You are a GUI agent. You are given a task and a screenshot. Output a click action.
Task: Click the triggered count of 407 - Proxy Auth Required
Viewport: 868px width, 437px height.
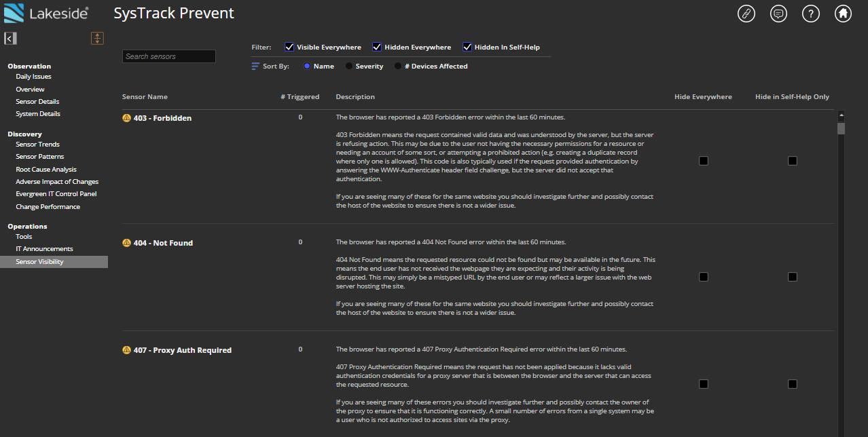[300, 349]
